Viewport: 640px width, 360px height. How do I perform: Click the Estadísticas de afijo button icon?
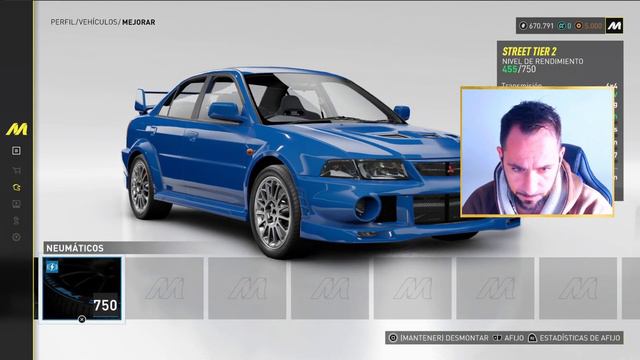[x=532, y=338]
